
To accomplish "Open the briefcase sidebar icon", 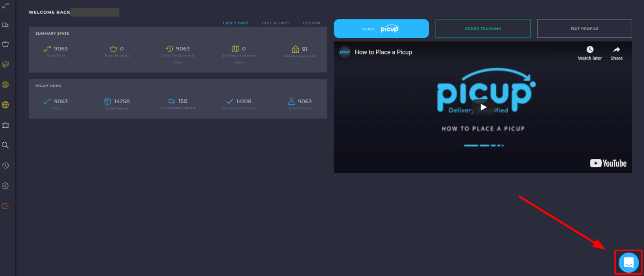I will pyautogui.click(x=5, y=125).
